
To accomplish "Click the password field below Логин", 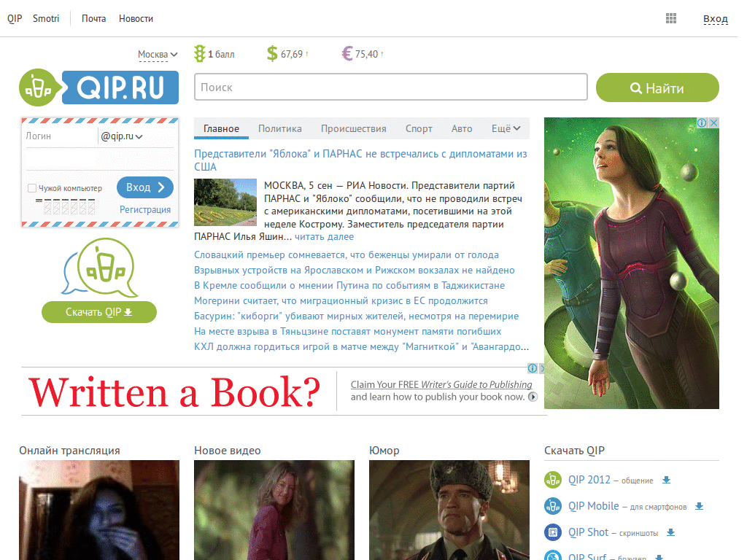I will click(x=99, y=160).
